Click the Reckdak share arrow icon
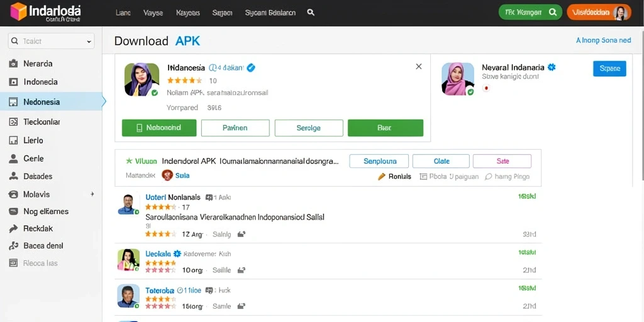Image resolution: width=644 pixels, height=322 pixels. (x=14, y=228)
